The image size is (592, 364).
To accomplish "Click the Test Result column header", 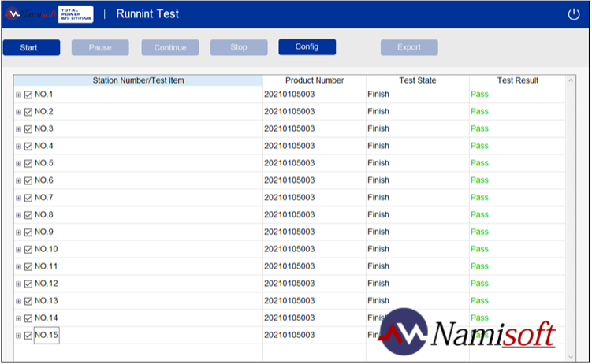I will coord(517,80).
